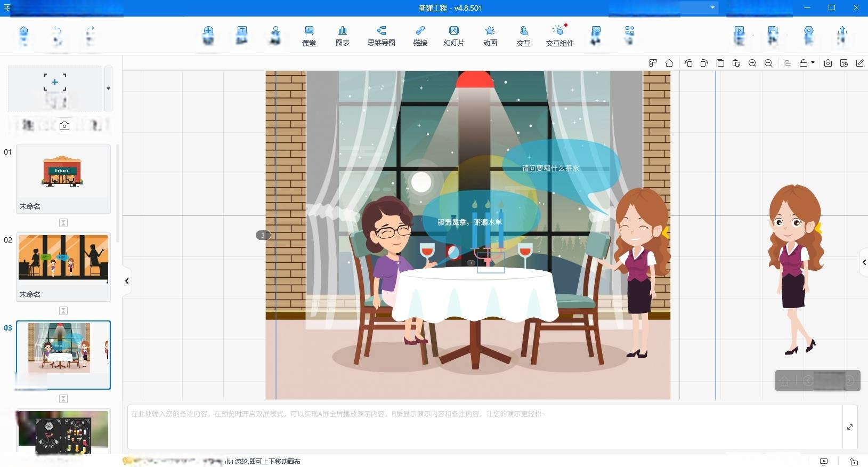Open the 思维导图 mind map tool
This screenshot has width=868, height=467.
pos(382,36)
